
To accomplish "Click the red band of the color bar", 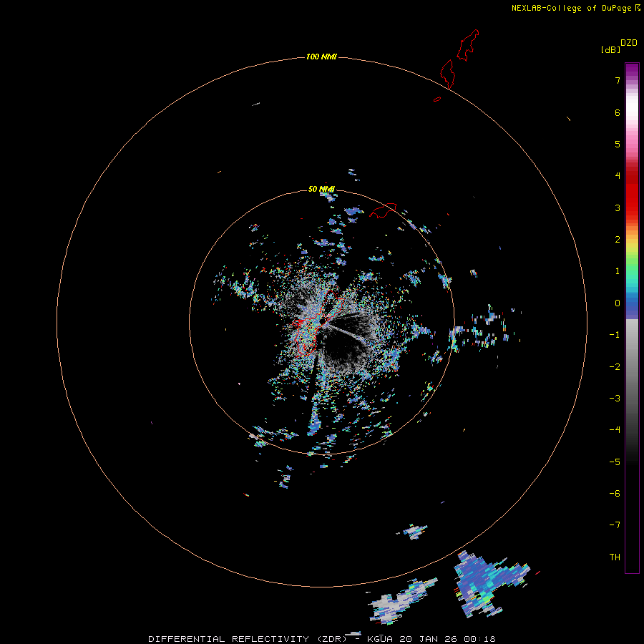I will pos(632,189).
